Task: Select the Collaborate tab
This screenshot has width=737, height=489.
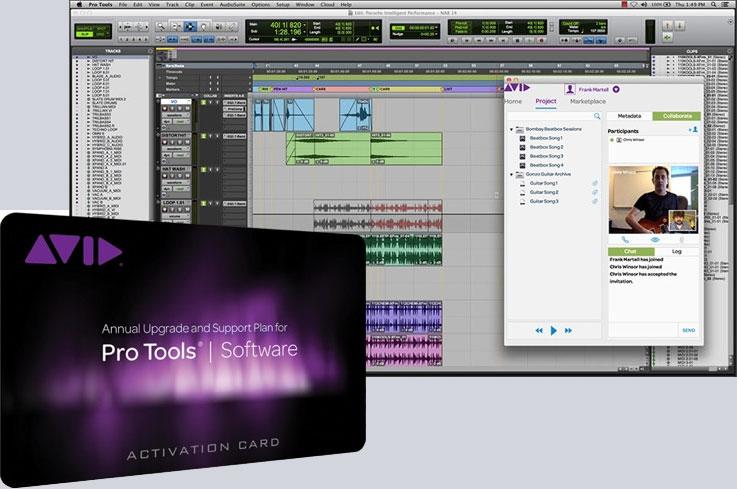Action: pyautogui.click(x=677, y=116)
